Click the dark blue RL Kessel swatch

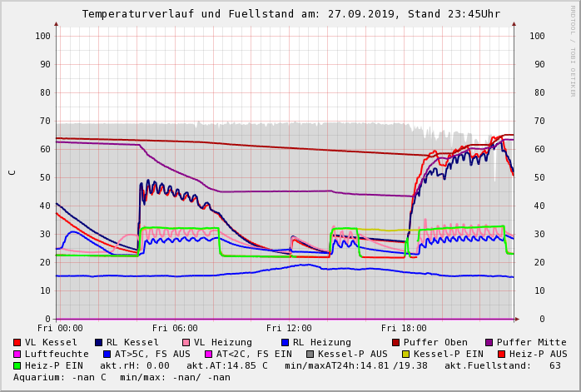pyautogui.click(x=98, y=342)
